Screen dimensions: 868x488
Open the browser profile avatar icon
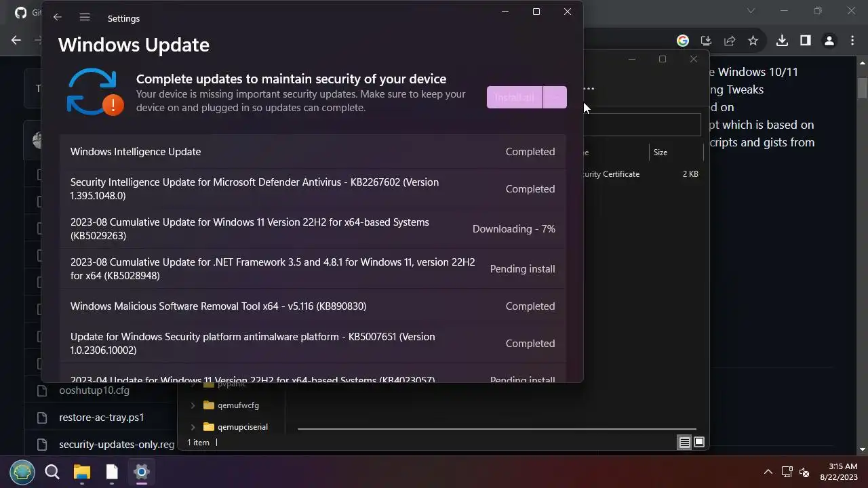(829, 41)
